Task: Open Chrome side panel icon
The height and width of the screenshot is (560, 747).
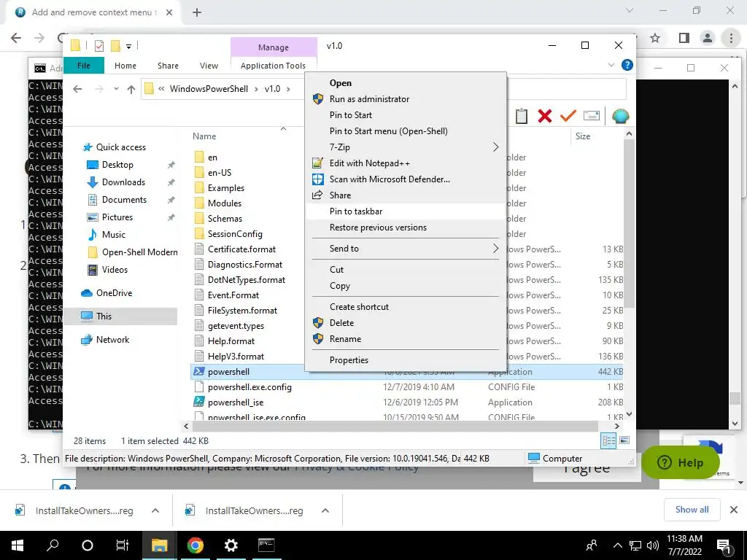Action: (684, 38)
